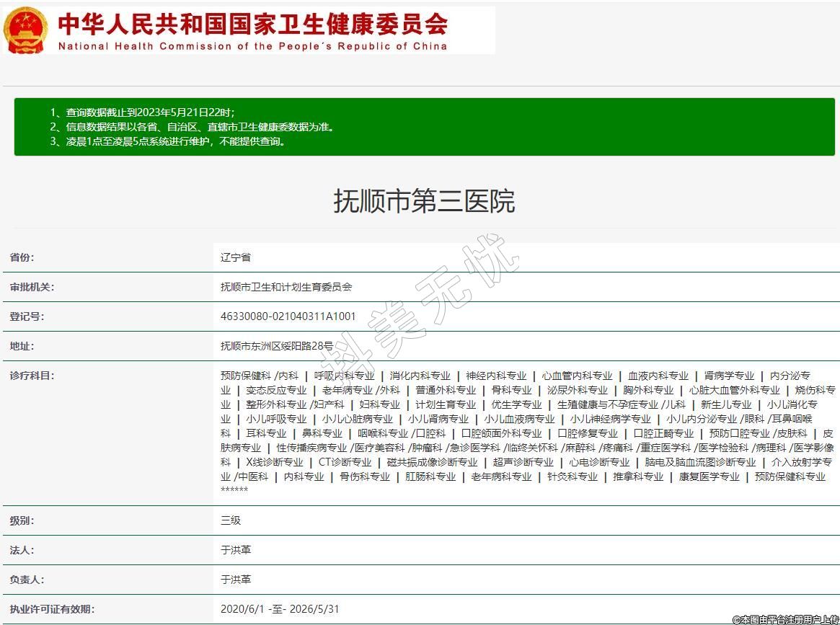Image resolution: width=840 pixels, height=625 pixels.
Task: Click the name 于洪革 in the 法人 row
Action: pos(236,550)
